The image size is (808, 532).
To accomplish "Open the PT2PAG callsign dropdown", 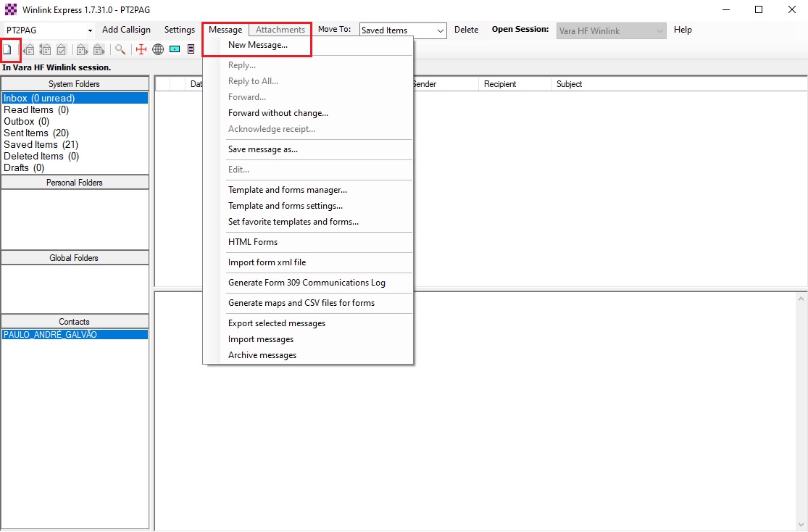I will pos(90,30).
